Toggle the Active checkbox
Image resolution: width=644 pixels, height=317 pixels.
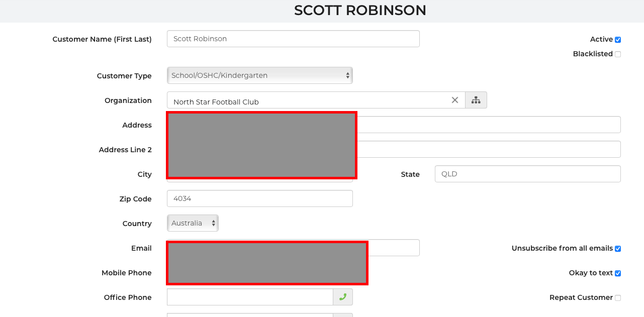click(x=618, y=40)
